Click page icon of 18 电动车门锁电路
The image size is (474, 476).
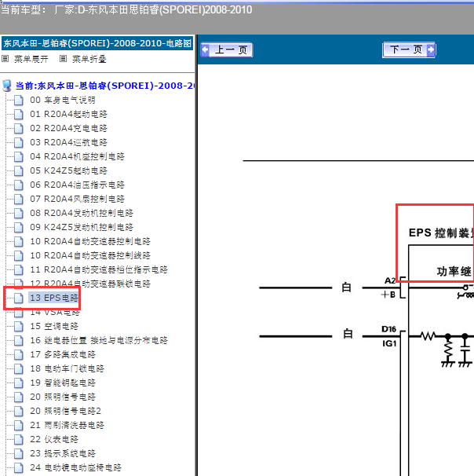point(19,369)
